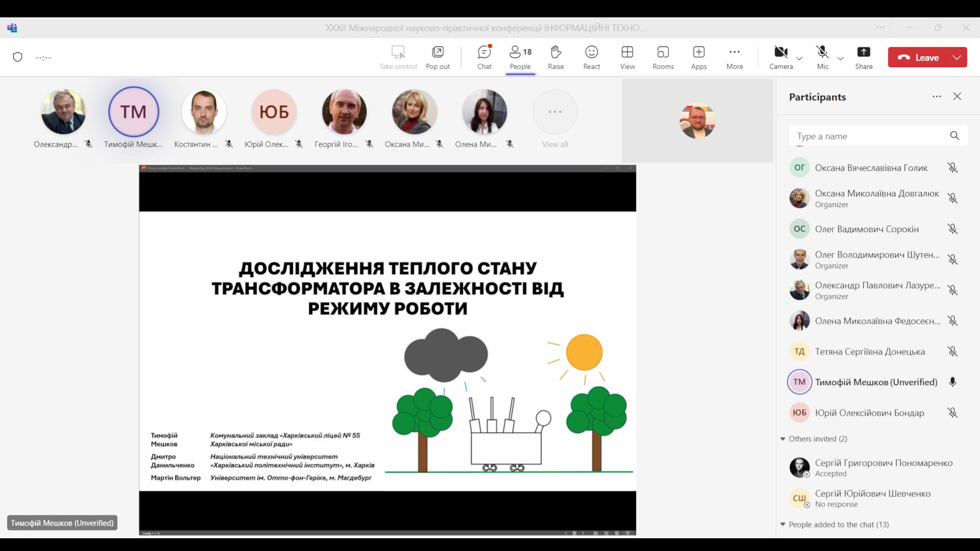Open More meeting actions
Viewport: 980px width, 551px height.
pos(734,57)
